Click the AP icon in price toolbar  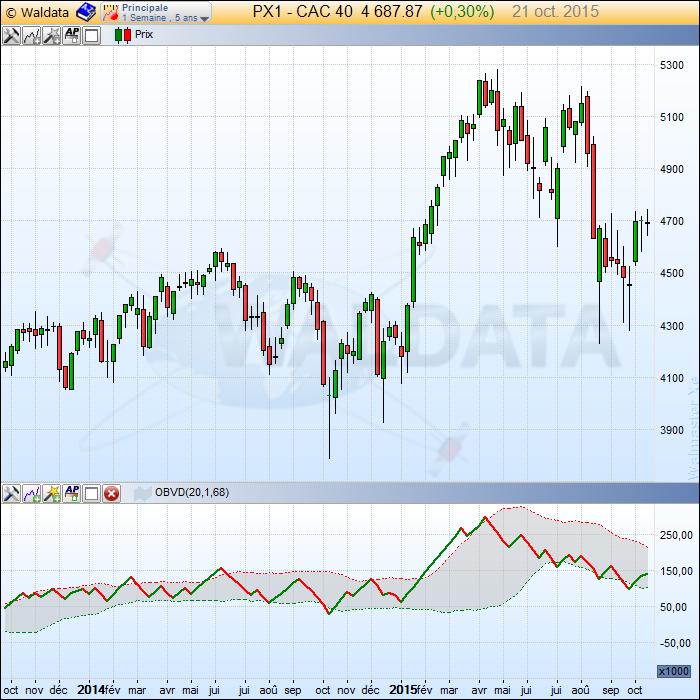(x=72, y=35)
